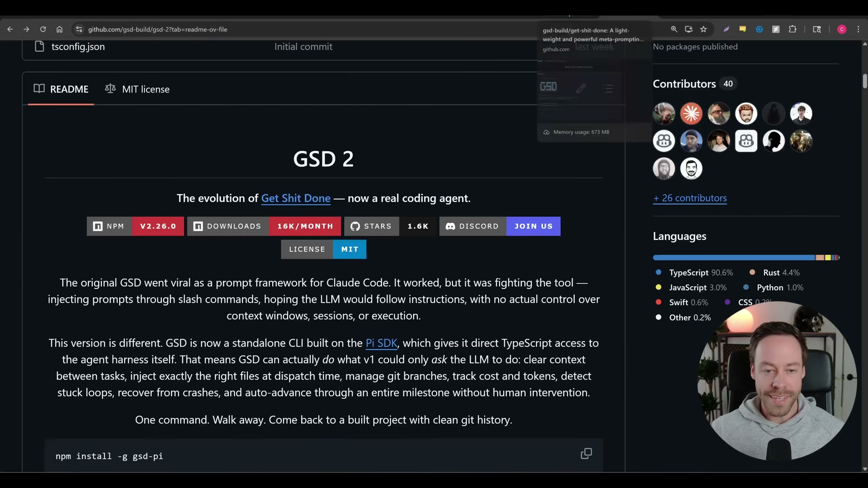Open the bearded line-drawing contributor avatar
The image size is (868, 488).
pyautogui.click(x=691, y=169)
